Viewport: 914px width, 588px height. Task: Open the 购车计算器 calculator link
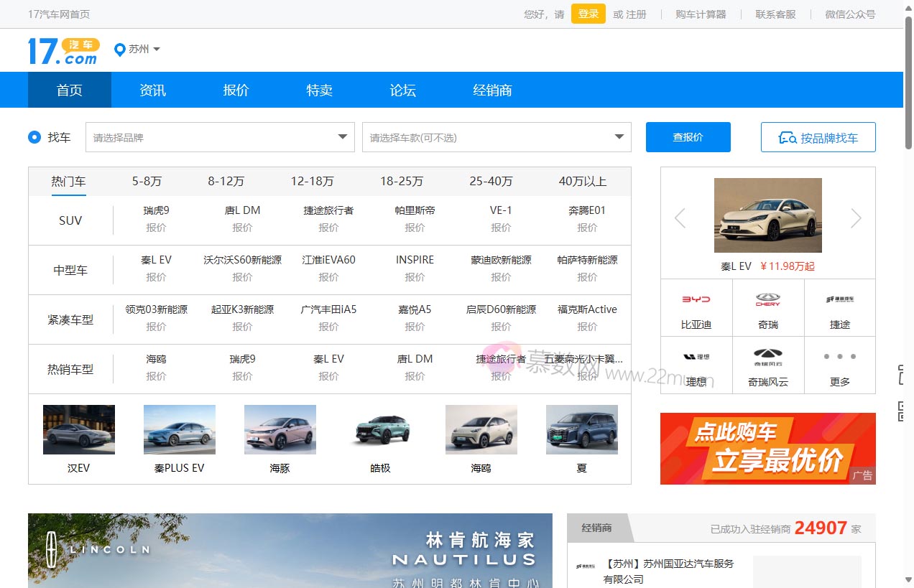tap(701, 14)
